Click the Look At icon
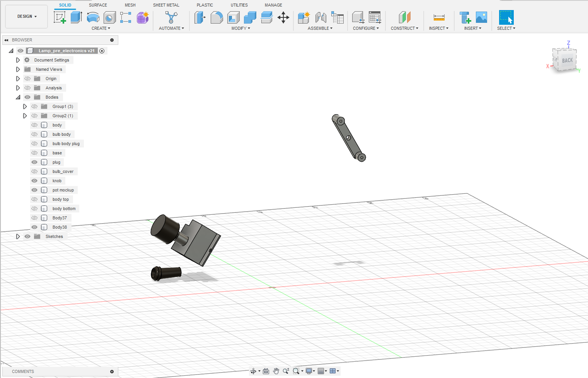Screen dimensions: 588x378 (x=266, y=371)
